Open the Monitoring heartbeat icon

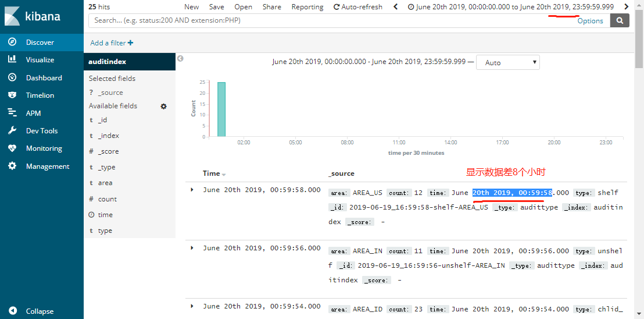coord(12,148)
